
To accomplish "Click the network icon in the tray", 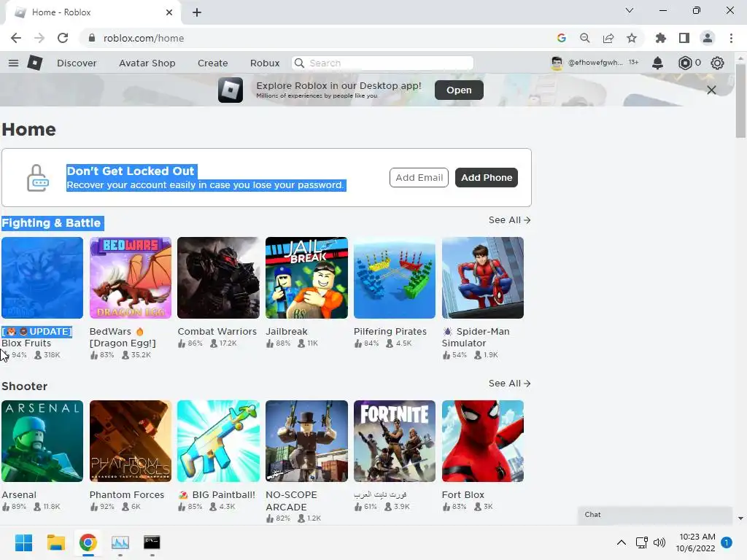I will [x=642, y=542].
